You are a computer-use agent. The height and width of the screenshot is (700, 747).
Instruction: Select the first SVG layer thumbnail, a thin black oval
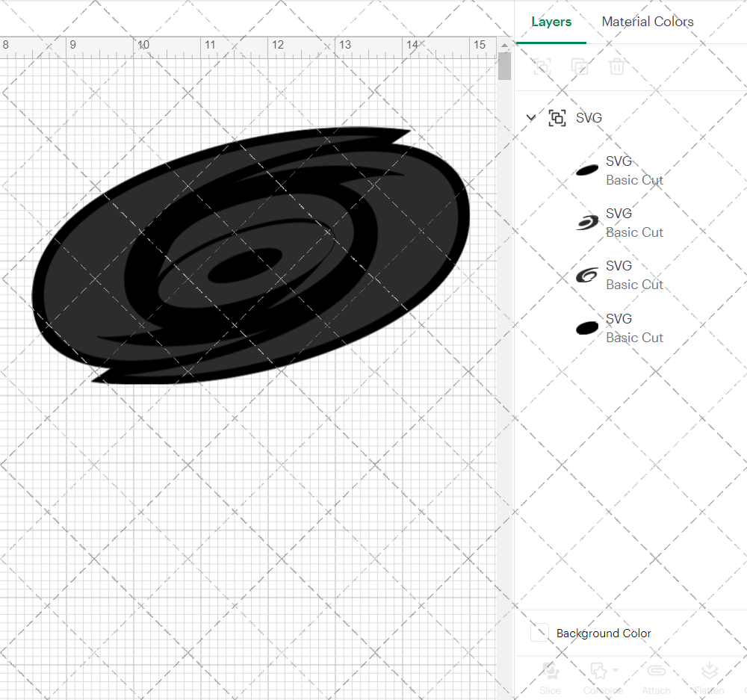tap(587, 170)
